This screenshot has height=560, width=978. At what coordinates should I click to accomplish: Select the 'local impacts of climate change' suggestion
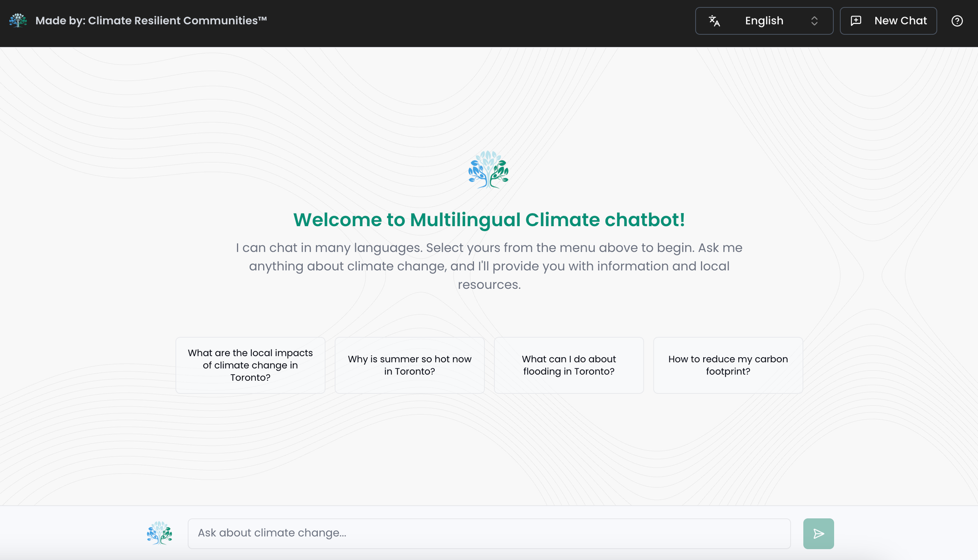pyautogui.click(x=250, y=365)
